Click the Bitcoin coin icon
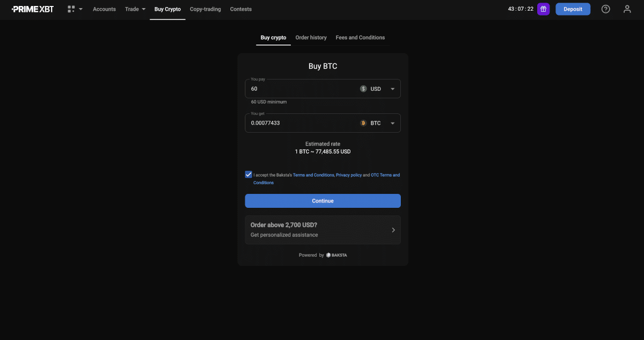Image resolution: width=644 pixels, height=340 pixels. [363, 123]
